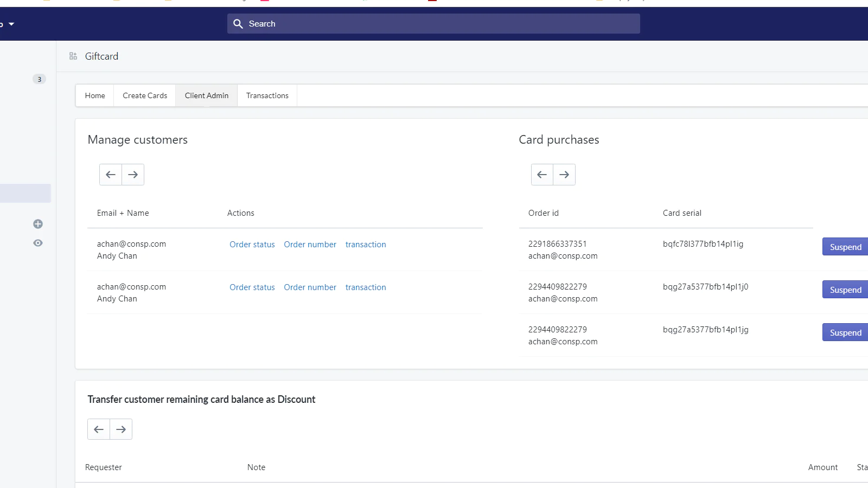The height and width of the screenshot is (488, 868).
Task: Go to previous page of Manage customers
Action: tap(111, 175)
